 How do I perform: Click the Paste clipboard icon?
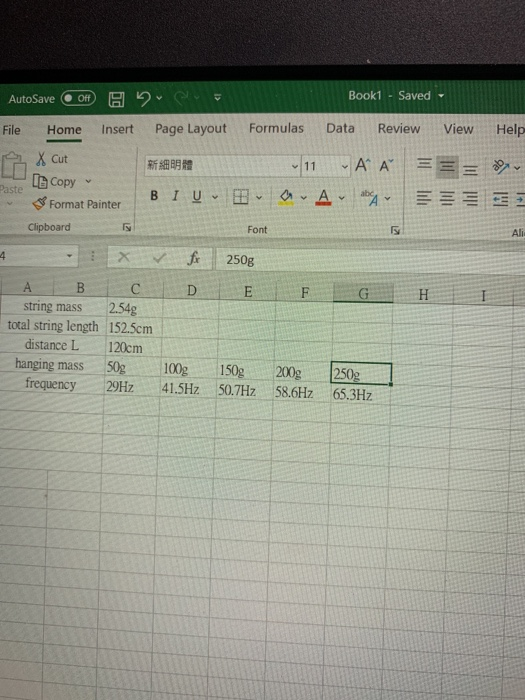coord(13,166)
